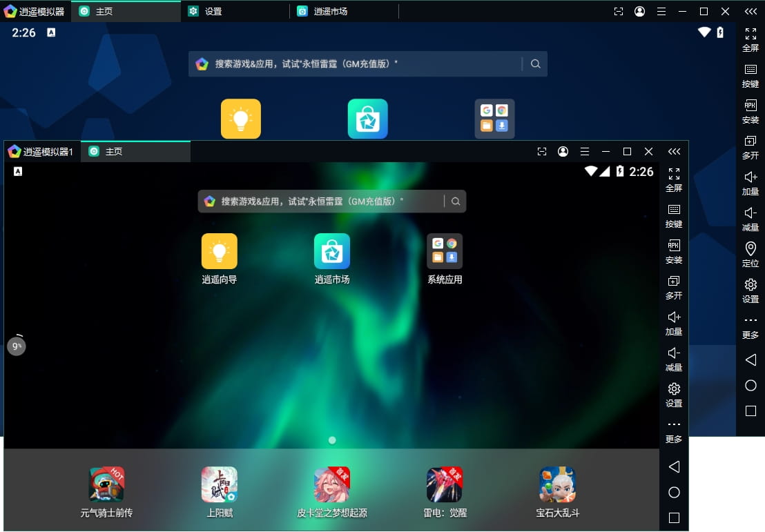Click 加量 volume up in back window sidebar

[x=751, y=184]
